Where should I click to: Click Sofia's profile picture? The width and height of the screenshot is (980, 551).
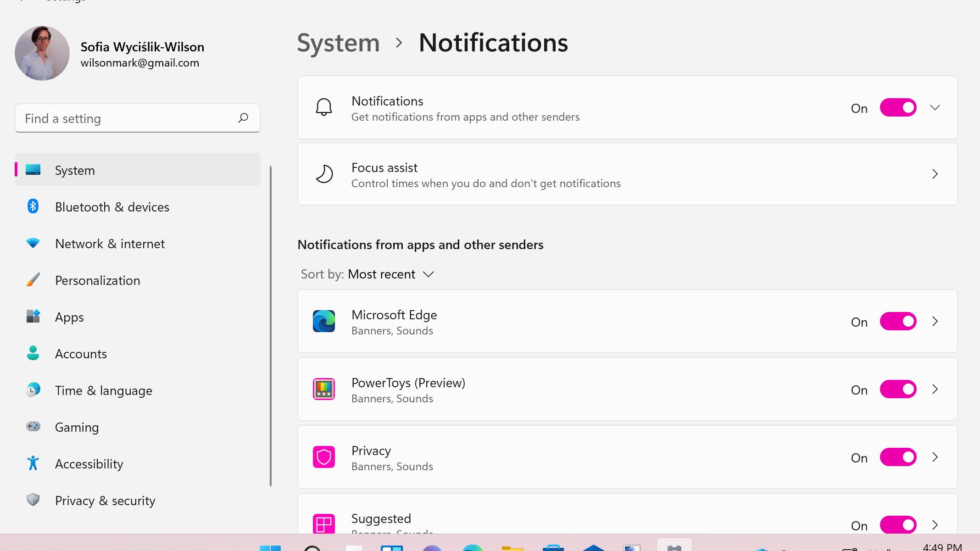[42, 53]
